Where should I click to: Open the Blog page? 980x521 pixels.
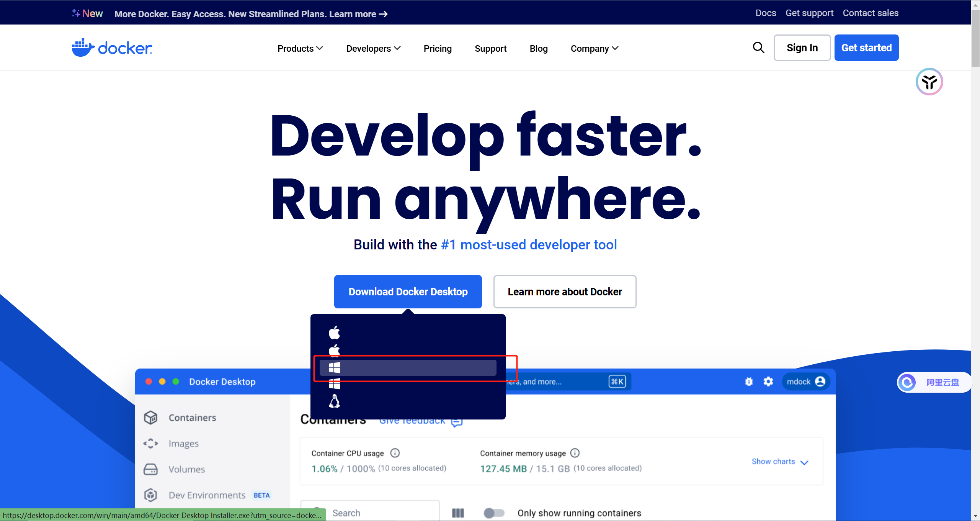pos(539,49)
